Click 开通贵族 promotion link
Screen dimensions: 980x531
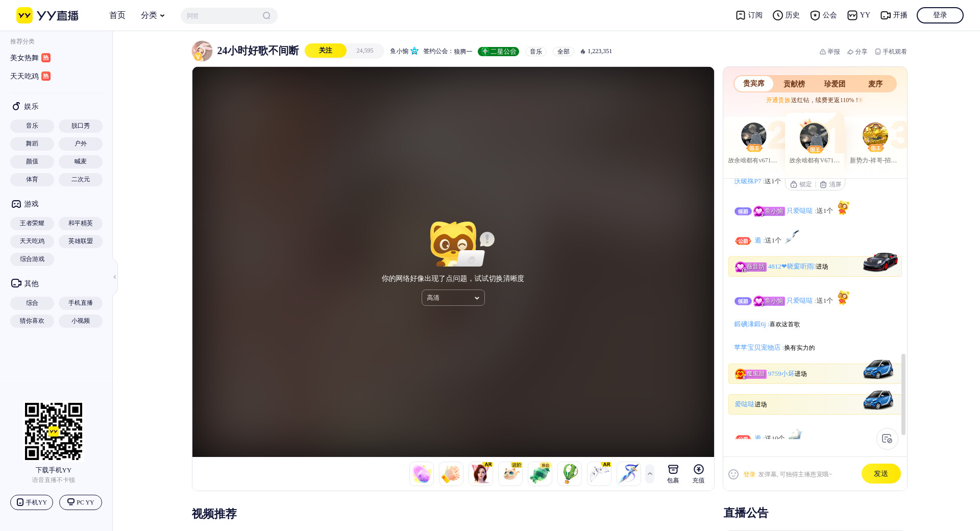click(778, 100)
